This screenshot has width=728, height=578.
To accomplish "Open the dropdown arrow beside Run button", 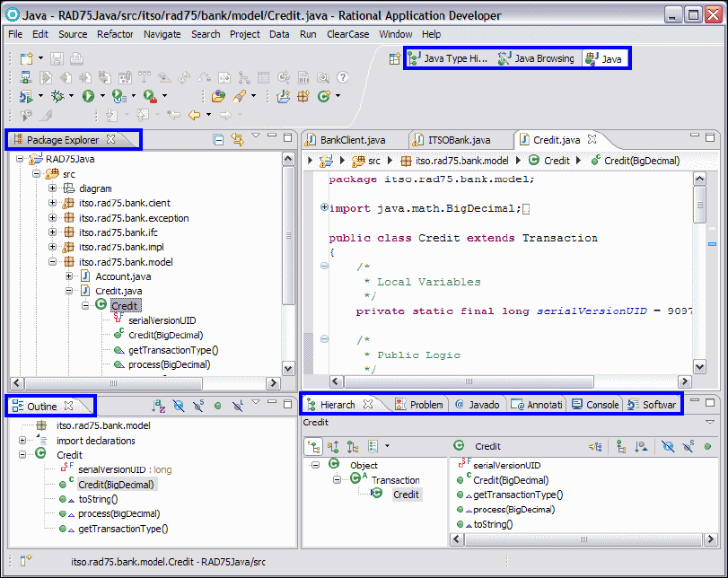I will pos(102,96).
